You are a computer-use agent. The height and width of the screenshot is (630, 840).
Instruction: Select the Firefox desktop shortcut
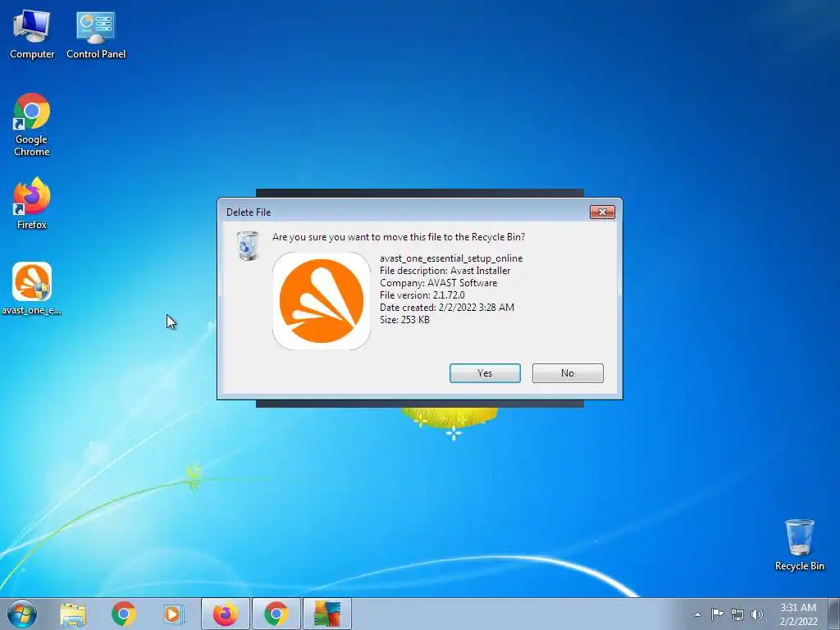tap(32, 203)
